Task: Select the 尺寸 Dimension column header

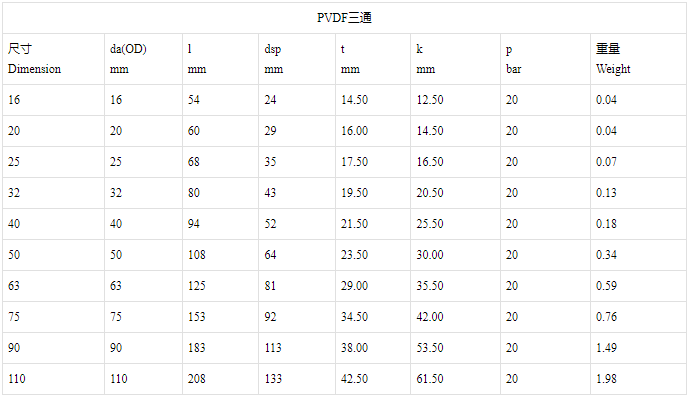Action: click(53, 59)
